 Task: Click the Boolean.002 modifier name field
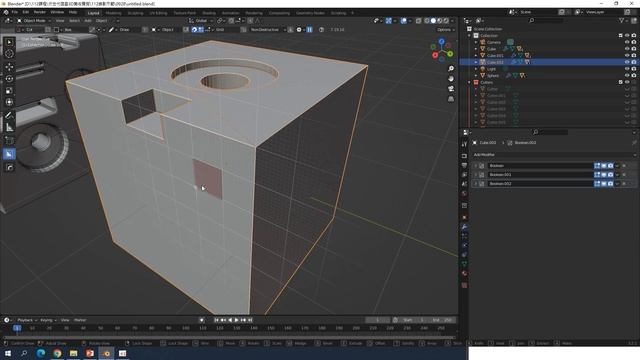point(540,184)
